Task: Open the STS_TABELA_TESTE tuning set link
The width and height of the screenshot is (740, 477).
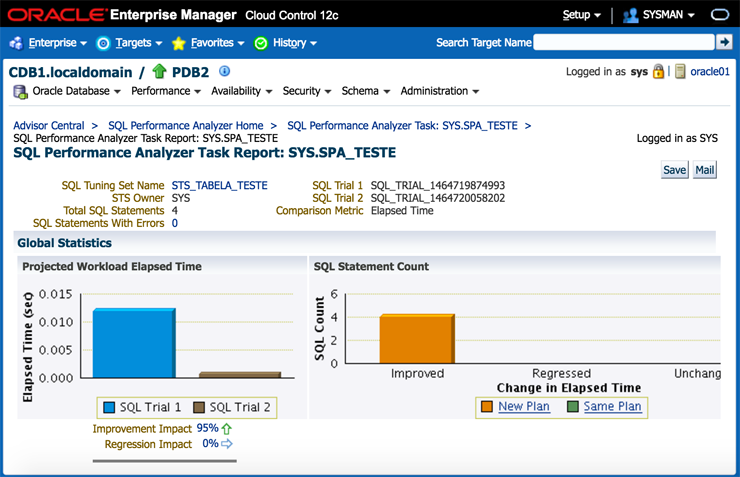Action: pyautogui.click(x=219, y=185)
